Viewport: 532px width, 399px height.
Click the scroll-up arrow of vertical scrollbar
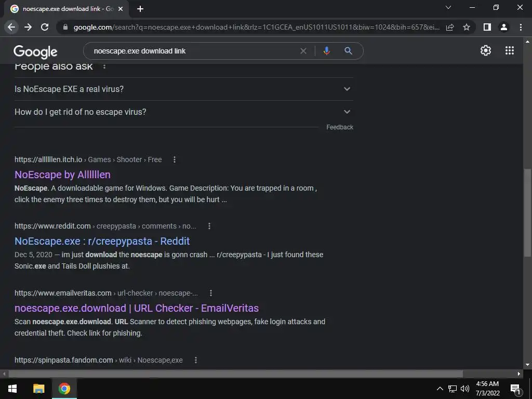pyautogui.click(x=527, y=42)
